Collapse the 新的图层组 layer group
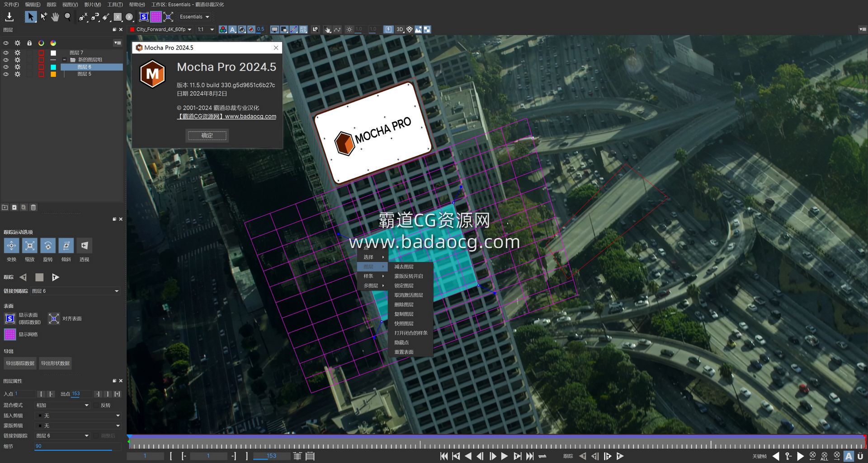868x463 pixels. pyautogui.click(x=64, y=60)
